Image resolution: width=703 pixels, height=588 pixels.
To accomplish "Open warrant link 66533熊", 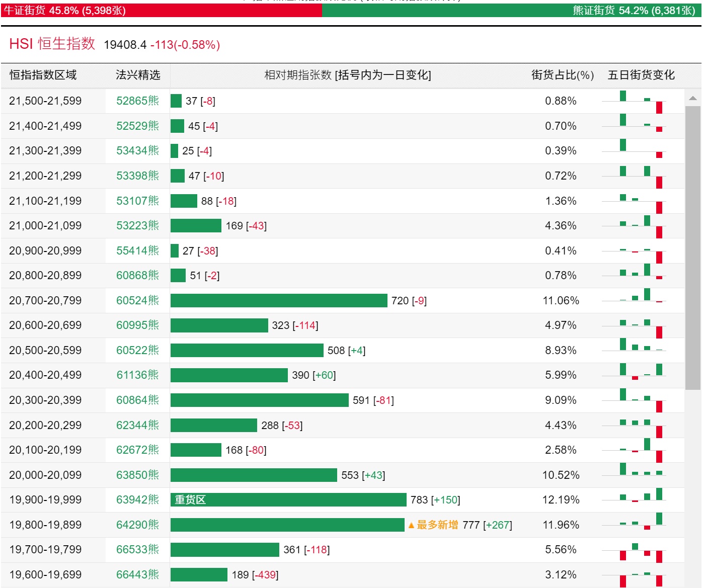I will pyautogui.click(x=137, y=550).
